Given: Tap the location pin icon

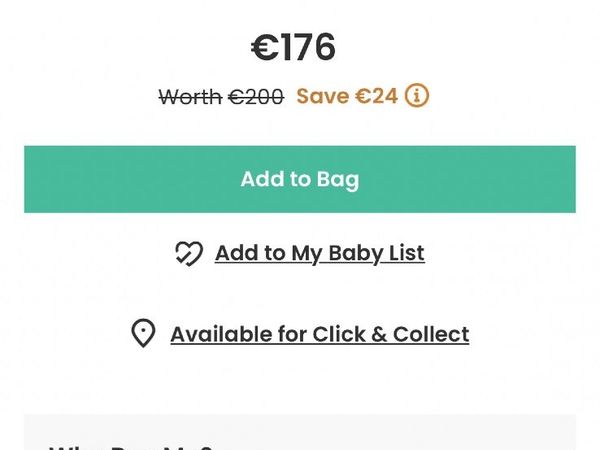Looking at the screenshot, I should tap(143, 333).
